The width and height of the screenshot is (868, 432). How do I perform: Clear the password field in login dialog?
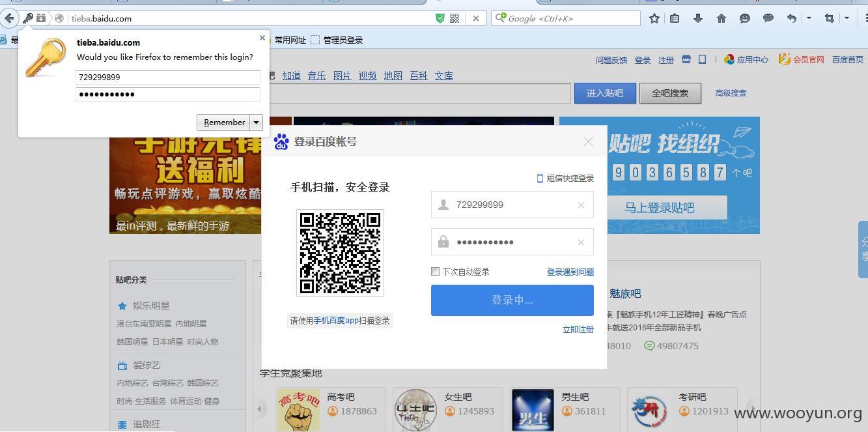[581, 242]
